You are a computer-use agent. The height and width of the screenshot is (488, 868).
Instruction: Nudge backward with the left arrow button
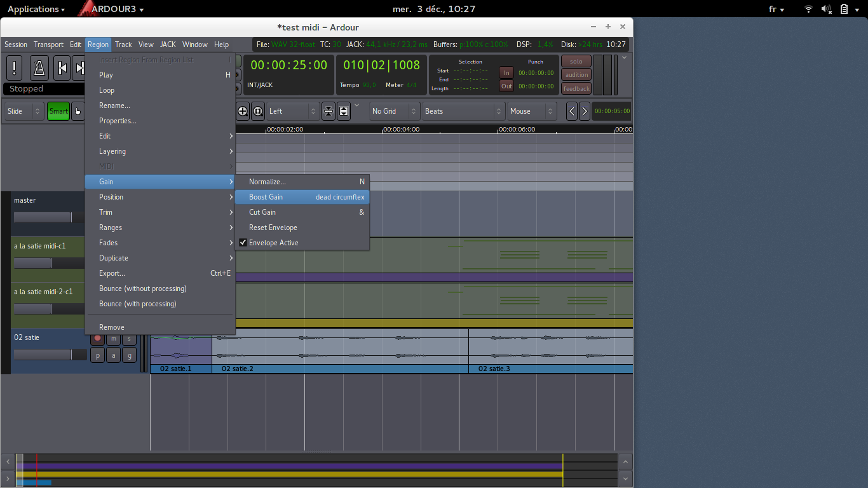point(572,111)
